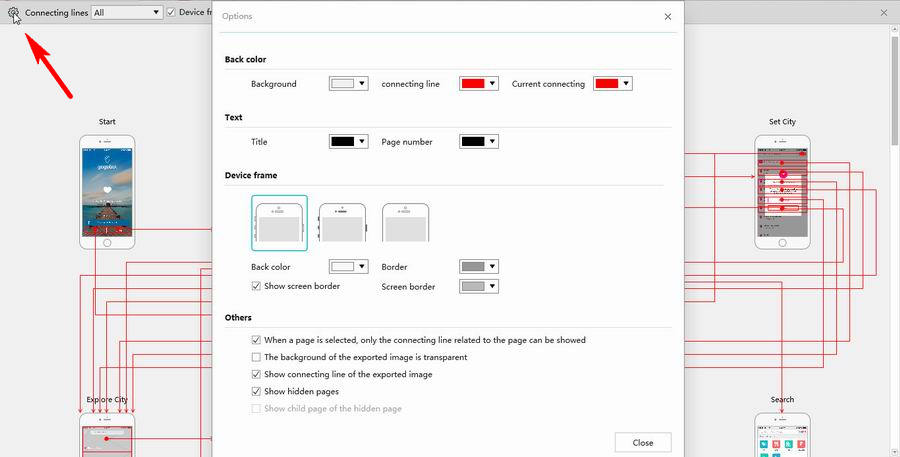Open the device Back color dropdown
900x457 pixels.
click(348, 266)
